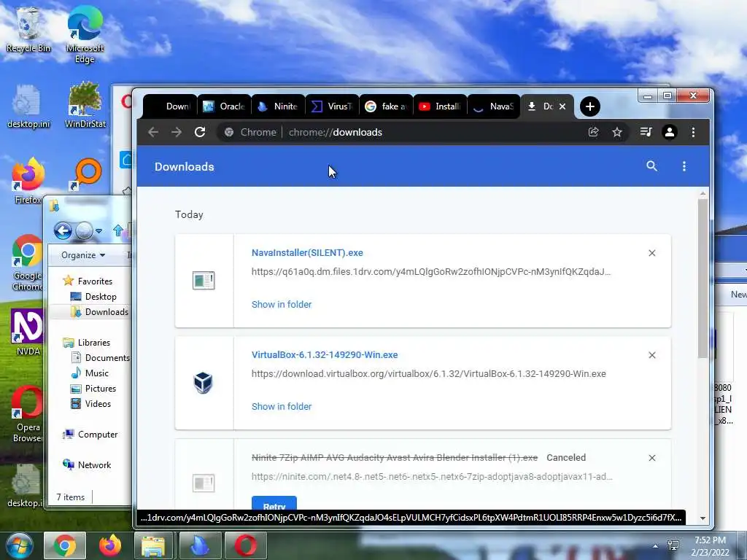
Task: Open the Recycle Bin desktop icon
Action: click(28, 29)
